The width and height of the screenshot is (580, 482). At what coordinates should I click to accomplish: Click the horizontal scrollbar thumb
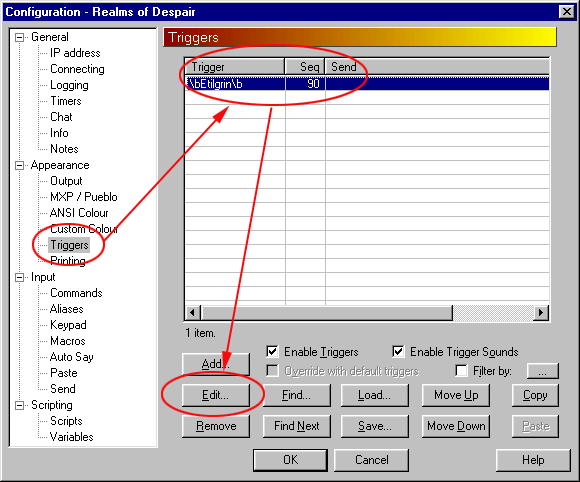(327, 313)
